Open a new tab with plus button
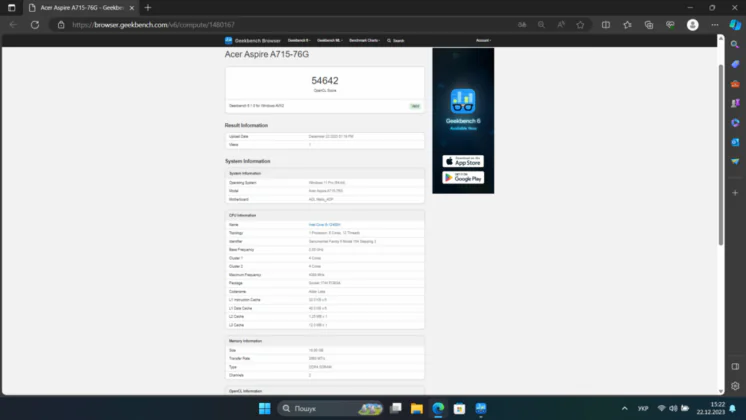This screenshot has height=420, width=746. point(148,8)
